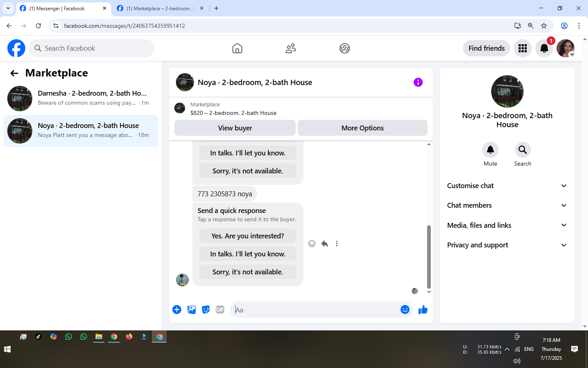The height and width of the screenshot is (368, 588).
Task: Open the account profile picture menu
Action: tap(566, 48)
